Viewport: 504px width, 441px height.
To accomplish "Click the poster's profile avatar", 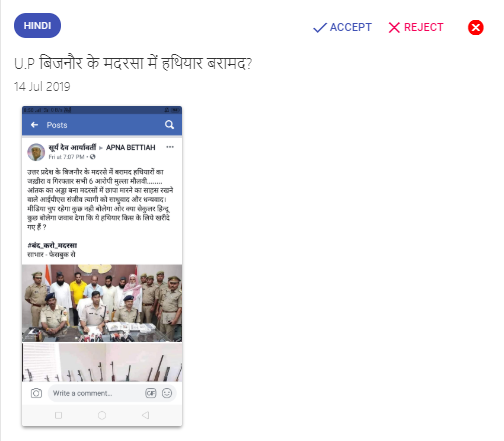I will click(x=36, y=152).
